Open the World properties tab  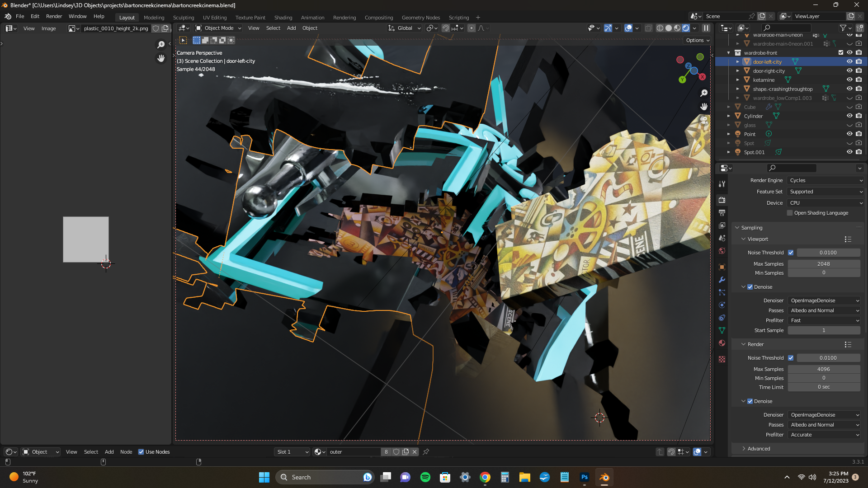pyautogui.click(x=722, y=251)
